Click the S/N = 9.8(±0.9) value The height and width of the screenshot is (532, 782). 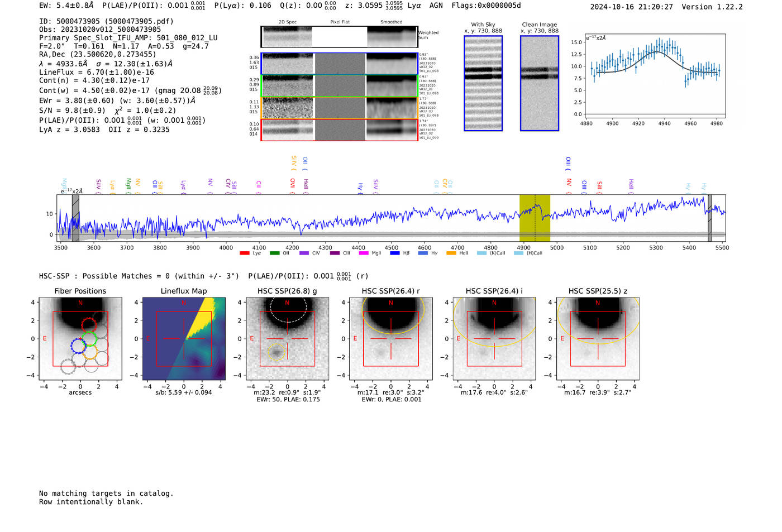72,111
